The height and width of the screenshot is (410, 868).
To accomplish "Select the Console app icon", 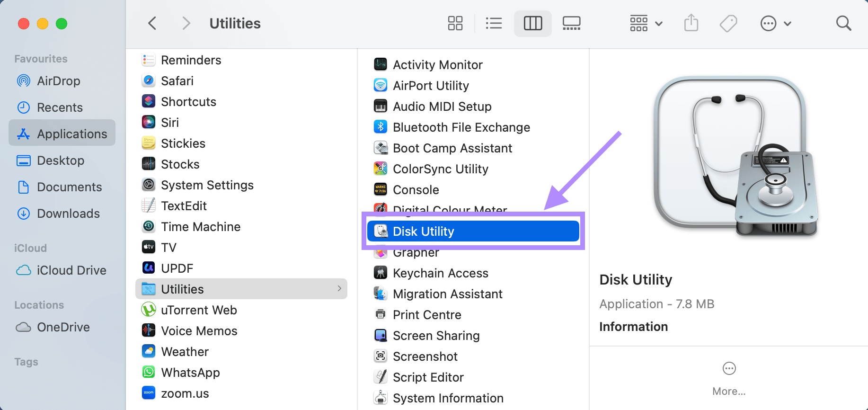I will 381,190.
